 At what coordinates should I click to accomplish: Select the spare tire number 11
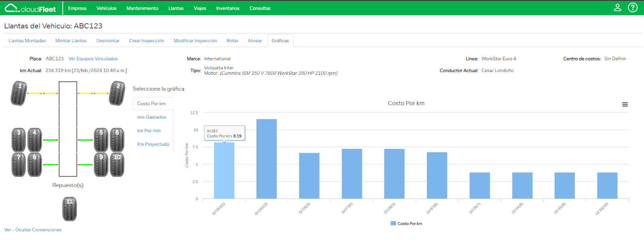coord(70,209)
